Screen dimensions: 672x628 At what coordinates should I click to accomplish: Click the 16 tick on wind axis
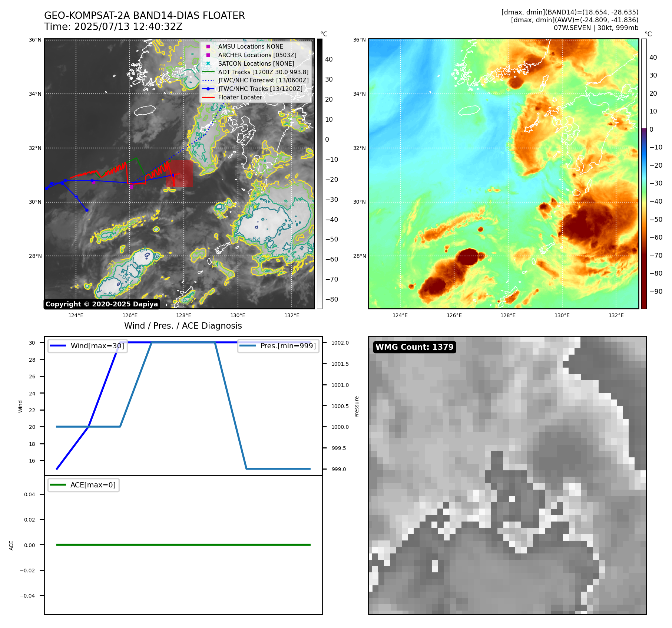click(x=32, y=461)
